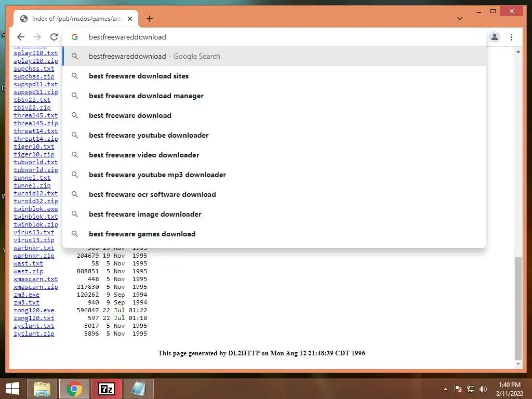This screenshot has width=532, height=399.
Task: Open the zyclunt.zip link
Action: point(34,334)
